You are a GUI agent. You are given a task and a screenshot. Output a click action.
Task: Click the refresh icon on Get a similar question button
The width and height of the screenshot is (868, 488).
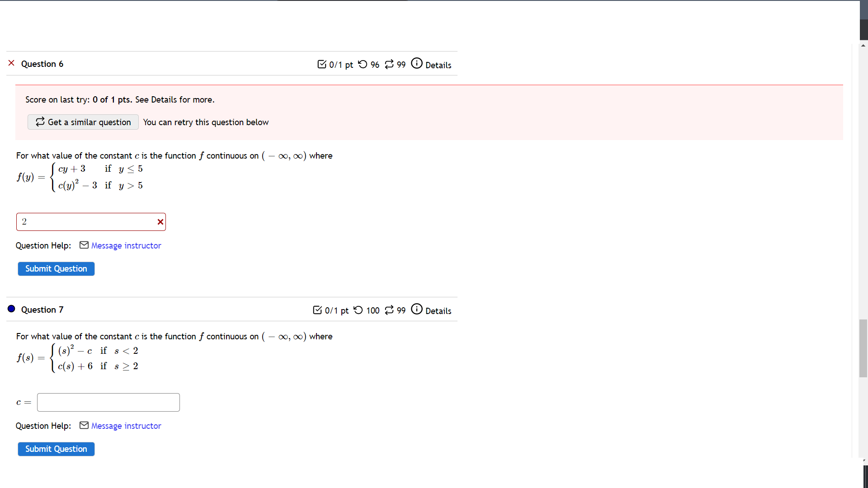pos(40,122)
